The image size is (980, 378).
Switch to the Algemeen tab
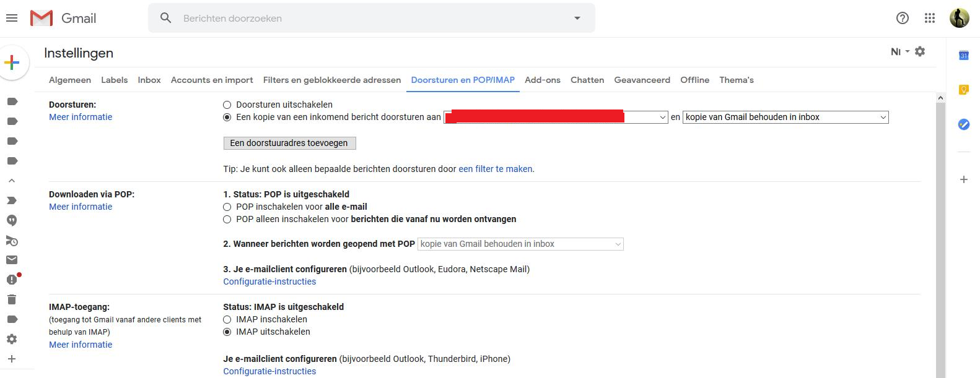(70, 80)
